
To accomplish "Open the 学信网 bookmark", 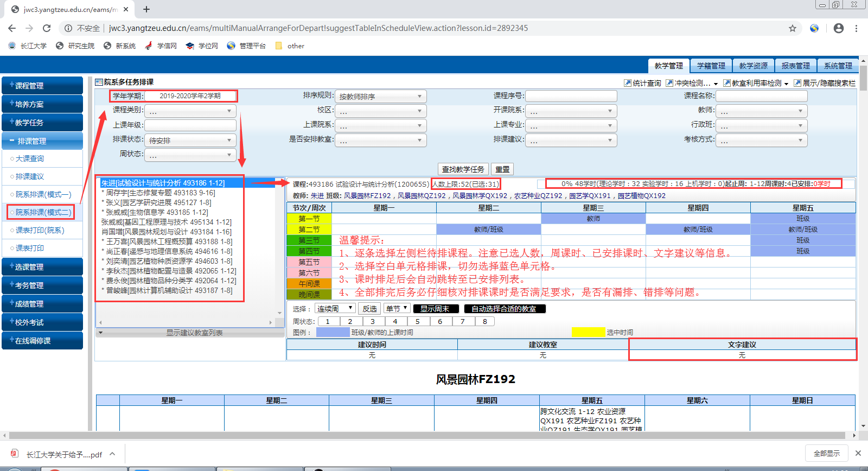I will 161,46.
